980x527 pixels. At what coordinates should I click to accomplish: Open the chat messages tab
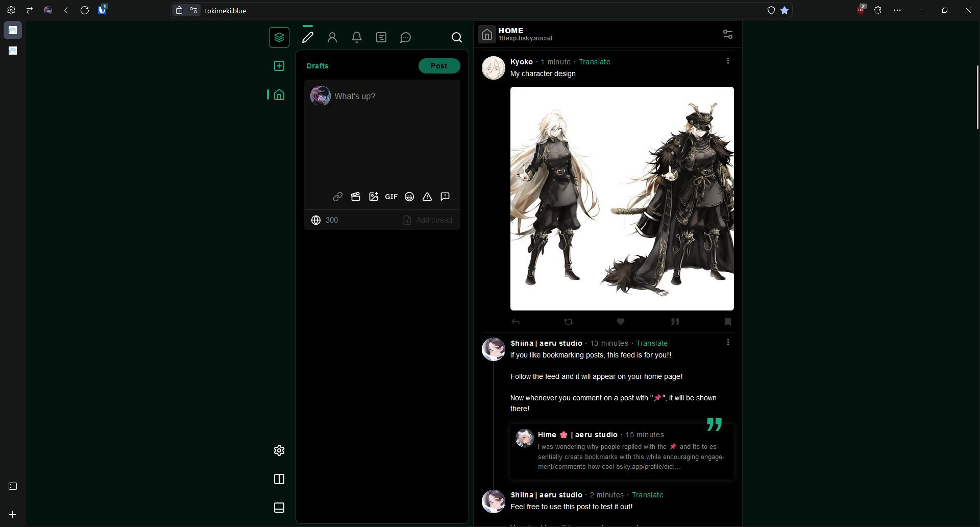tap(406, 37)
